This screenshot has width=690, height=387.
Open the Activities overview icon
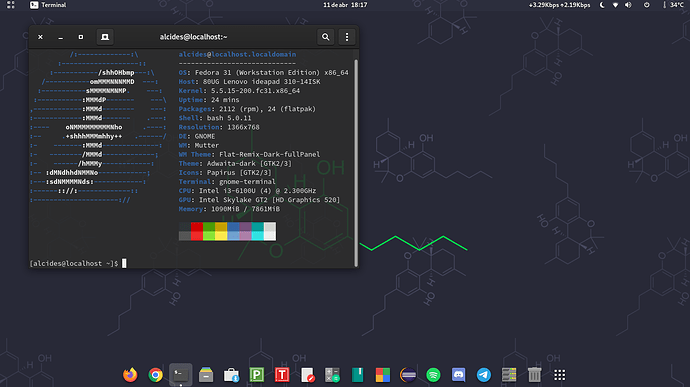point(11,5)
